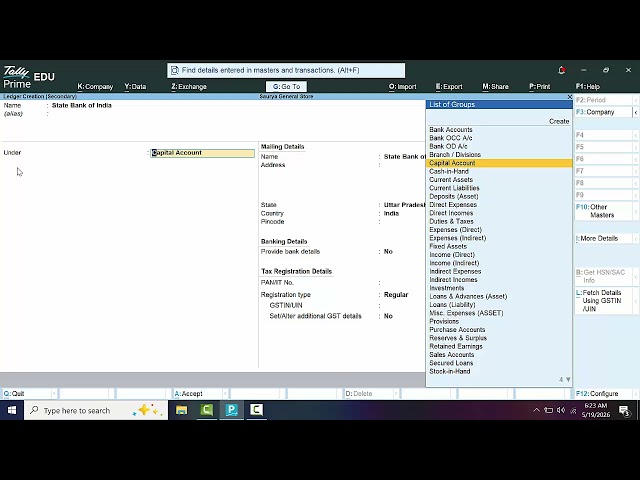The width and height of the screenshot is (640, 480).
Task: Click A: Accept button
Action: pos(198,394)
